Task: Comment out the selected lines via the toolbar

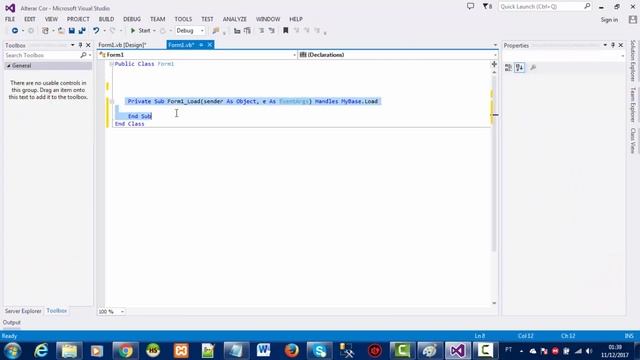Action: coord(261,31)
